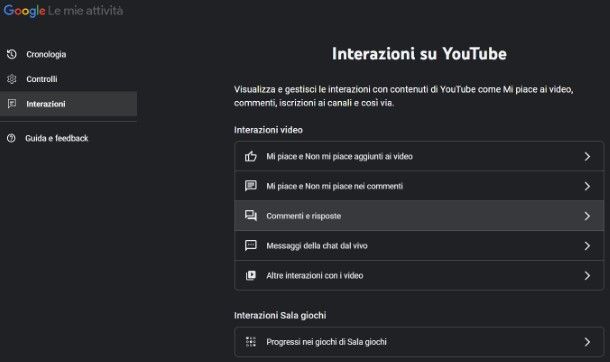This screenshot has height=362, width=610.
Task: Click comment icon for Mi piace nei commenti
Action: [251, 186]
